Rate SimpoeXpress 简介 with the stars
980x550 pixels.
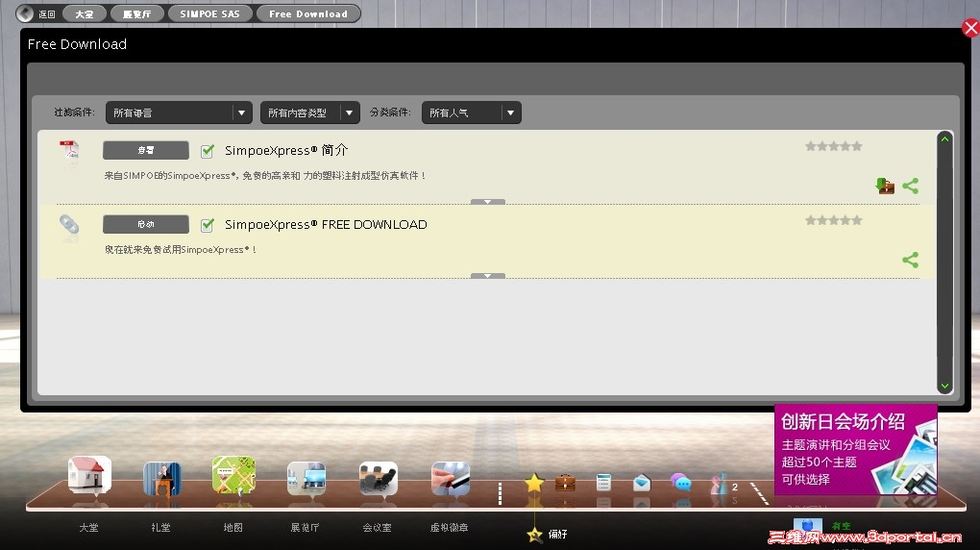(833, 146)
